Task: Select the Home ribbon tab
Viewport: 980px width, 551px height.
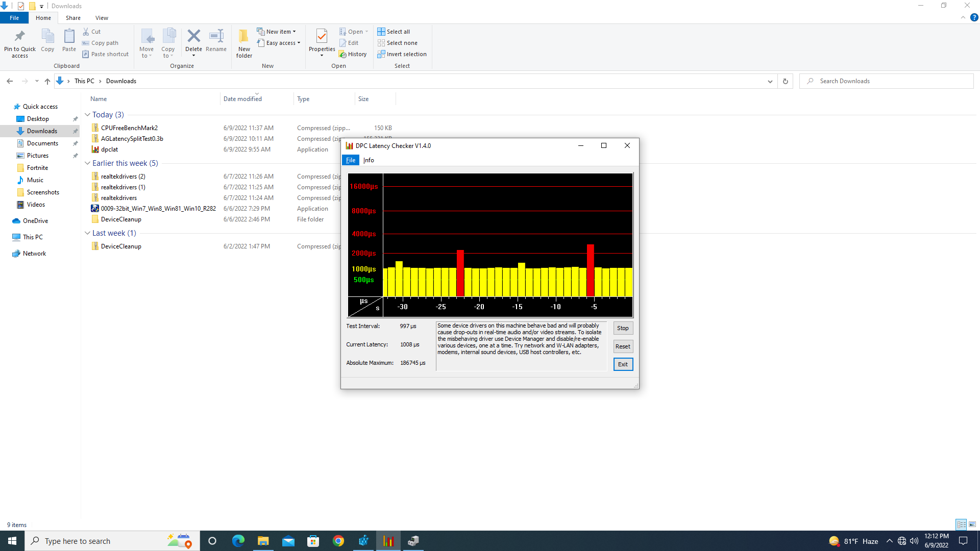Action: [x=43, y=18]
